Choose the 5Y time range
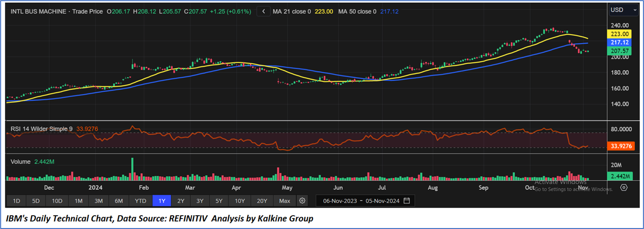 pyautogui.click(x=219, y=201)
